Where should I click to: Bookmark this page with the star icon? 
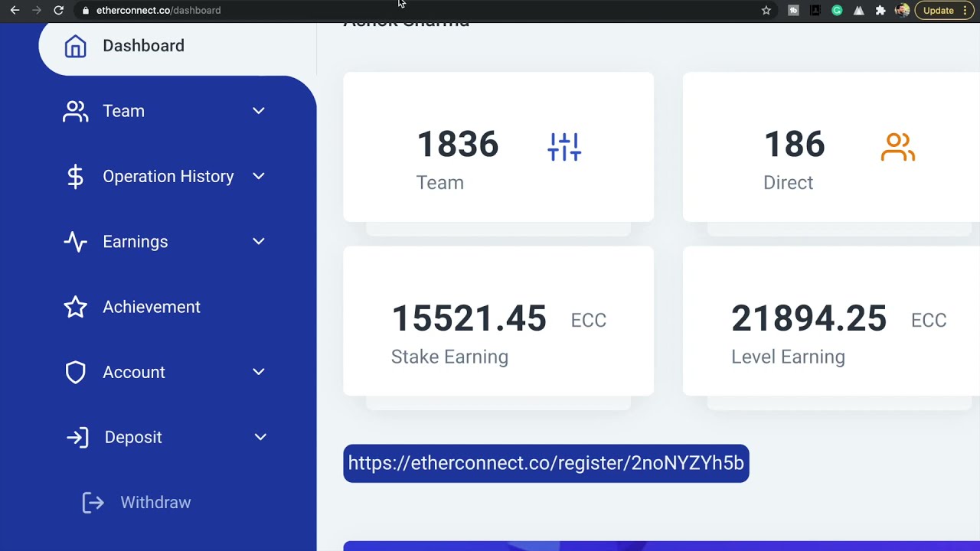pos(766,10)
